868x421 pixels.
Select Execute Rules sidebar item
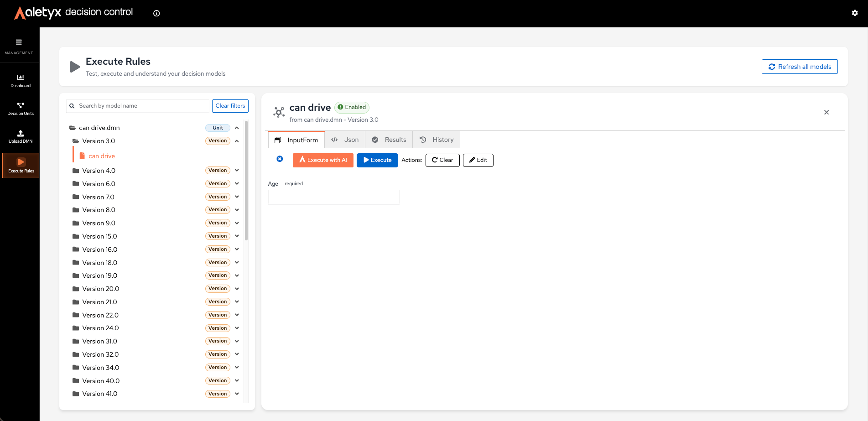point(21,166)
